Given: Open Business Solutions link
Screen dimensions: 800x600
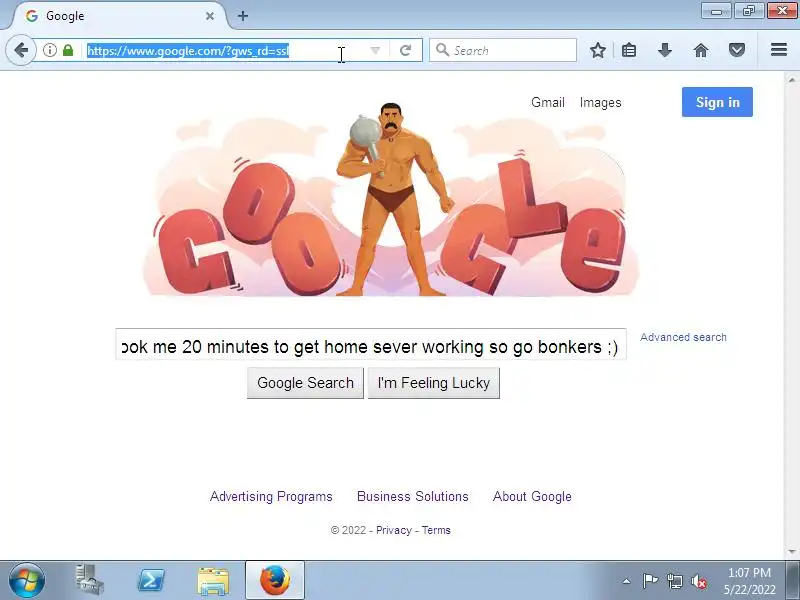Looking at the screenshot, I should point(412,496).
